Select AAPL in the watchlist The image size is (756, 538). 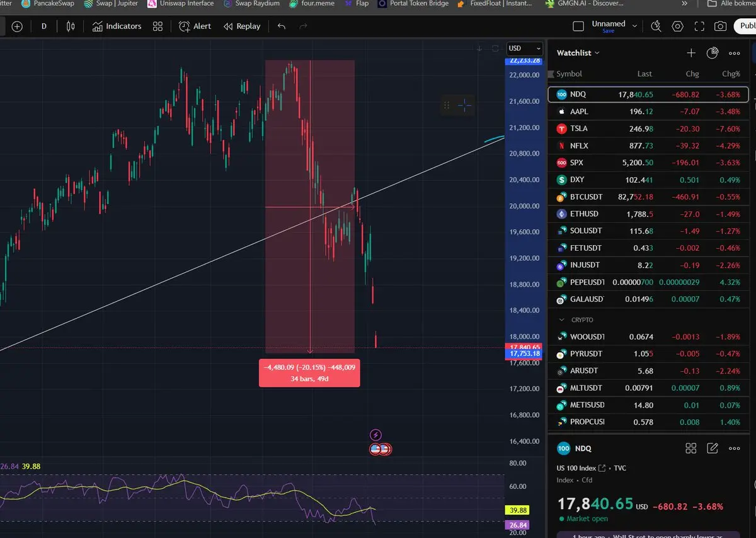coord(648,112)
